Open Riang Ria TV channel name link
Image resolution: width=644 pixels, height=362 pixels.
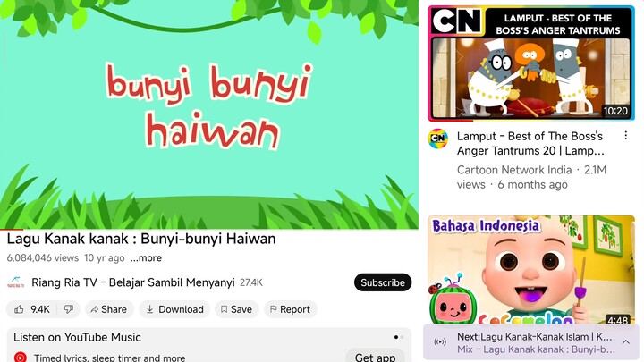click(x=133, y=282)
